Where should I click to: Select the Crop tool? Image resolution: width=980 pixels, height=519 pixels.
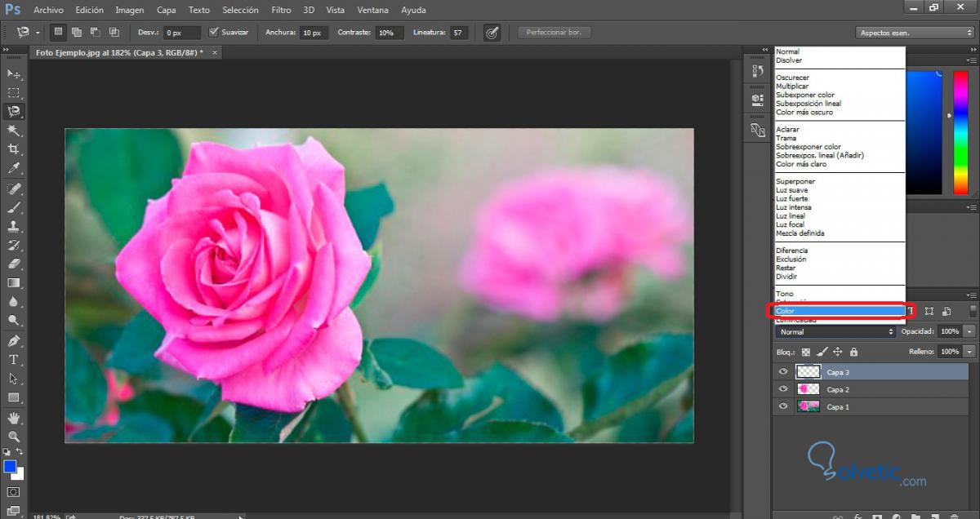14,149
